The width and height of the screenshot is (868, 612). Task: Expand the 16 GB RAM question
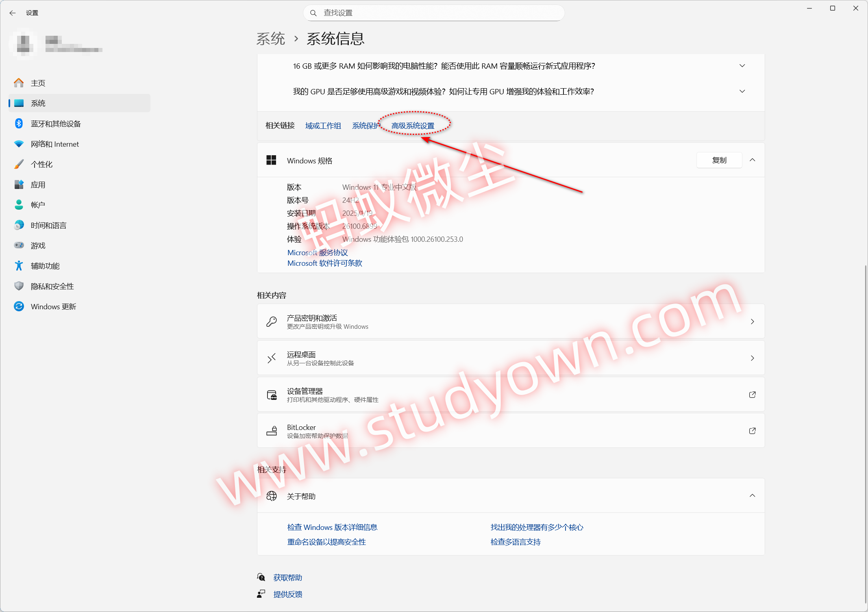(x=742, y=65)
